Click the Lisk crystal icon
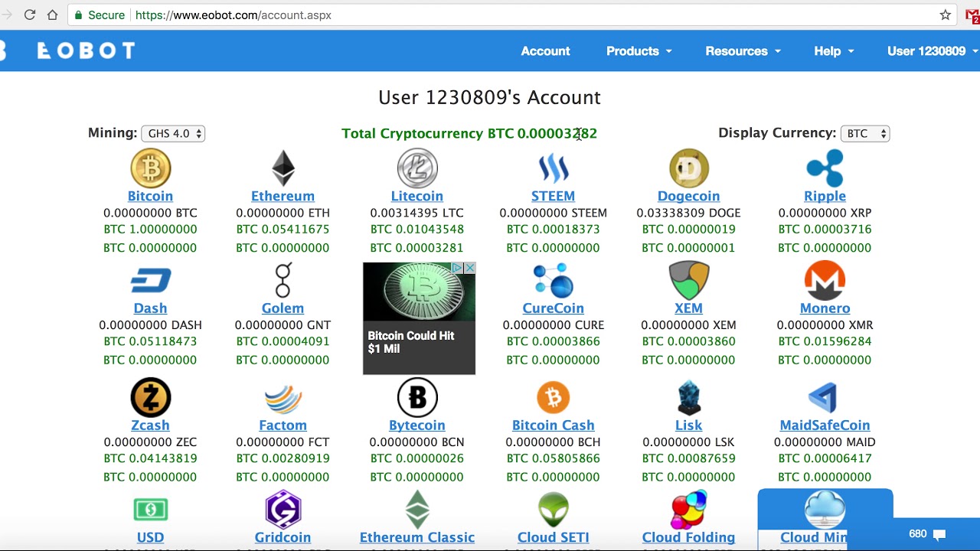Viewport: 980px width, 551px height. coord(689,397)
